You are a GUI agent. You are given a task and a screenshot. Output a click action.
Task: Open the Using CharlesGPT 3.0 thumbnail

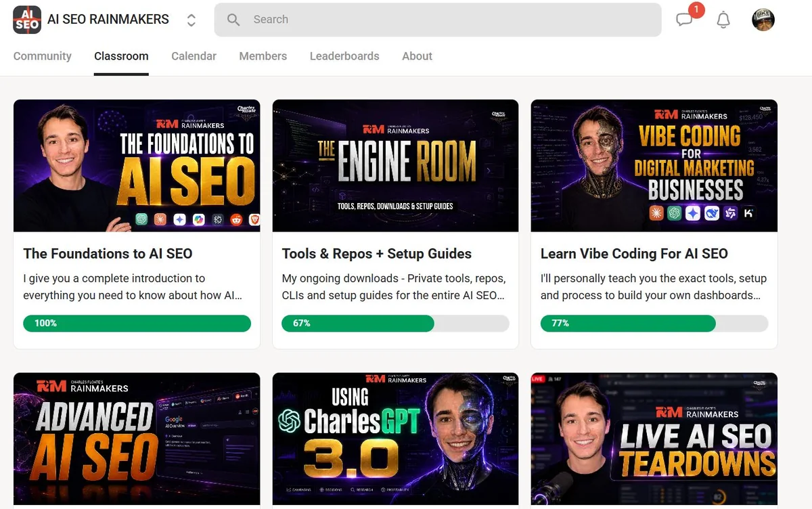coord(395,439)
